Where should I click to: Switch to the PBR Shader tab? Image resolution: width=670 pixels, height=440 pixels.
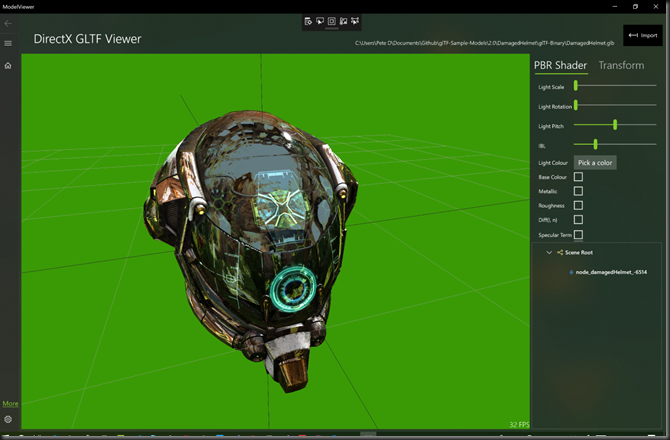point(561,65)
